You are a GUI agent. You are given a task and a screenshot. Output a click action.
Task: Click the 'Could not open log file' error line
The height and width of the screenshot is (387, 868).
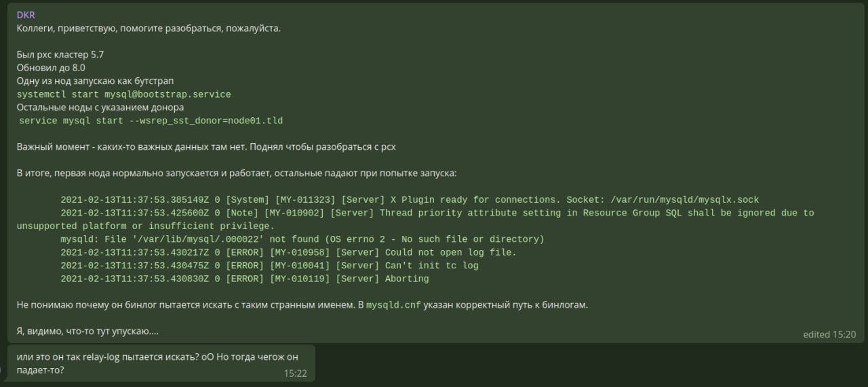288,252
